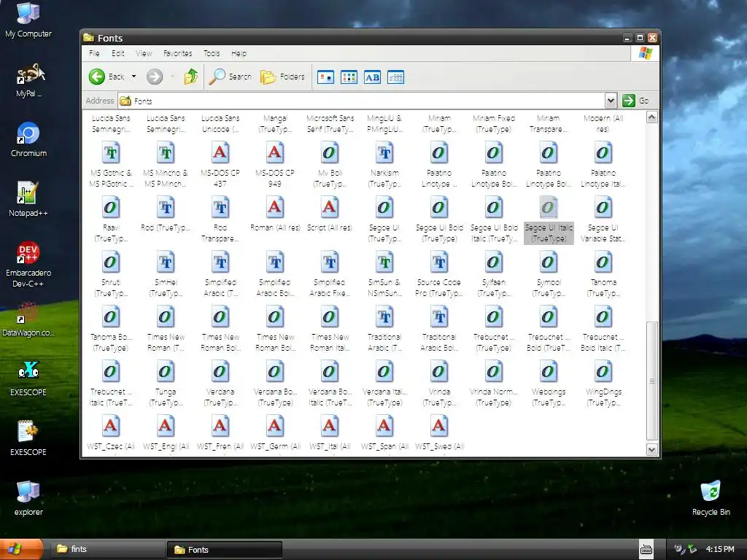Select the explorer desktop icon

[28, 499]
